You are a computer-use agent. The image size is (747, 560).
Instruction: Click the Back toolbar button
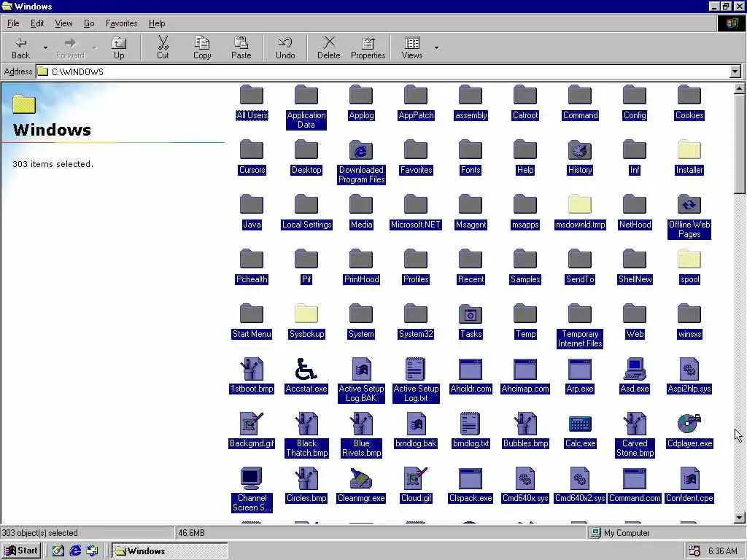pos(20,48)
